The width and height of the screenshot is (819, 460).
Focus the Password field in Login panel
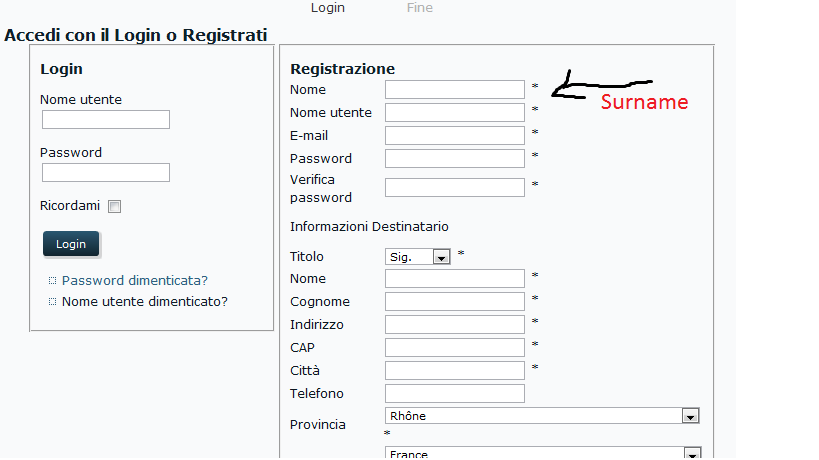pos(106,173)
